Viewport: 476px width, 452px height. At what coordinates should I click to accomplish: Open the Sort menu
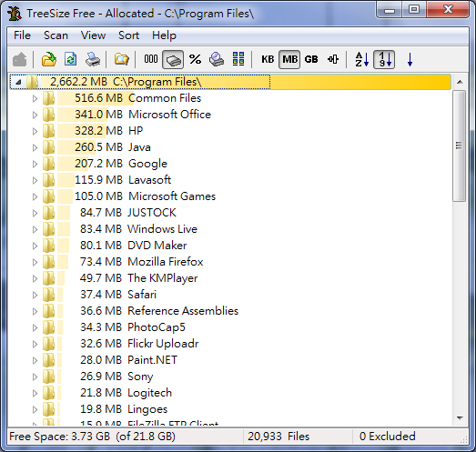click(x=128, y=35)
